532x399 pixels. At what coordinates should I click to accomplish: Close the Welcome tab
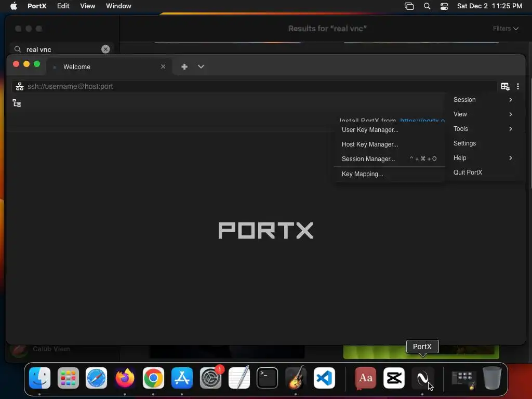163,66
